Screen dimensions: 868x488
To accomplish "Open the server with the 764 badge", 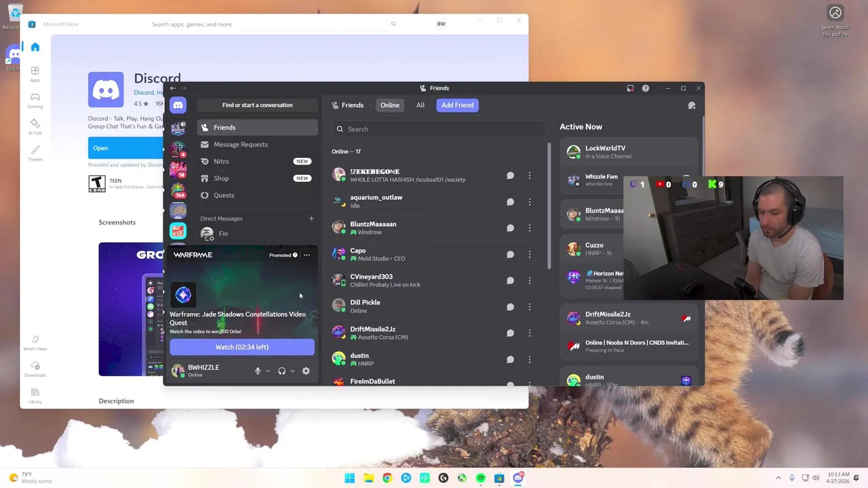I will click(178, 189).
